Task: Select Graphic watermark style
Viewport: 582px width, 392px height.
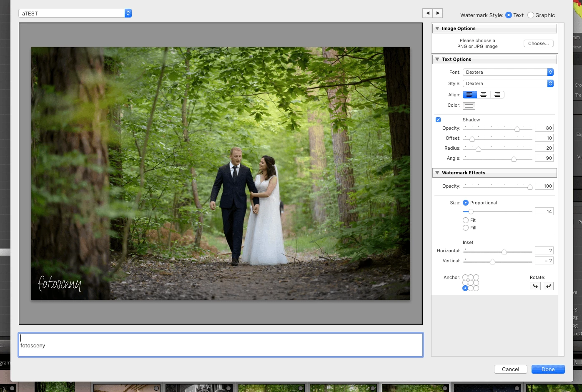Action: (531, 15)
